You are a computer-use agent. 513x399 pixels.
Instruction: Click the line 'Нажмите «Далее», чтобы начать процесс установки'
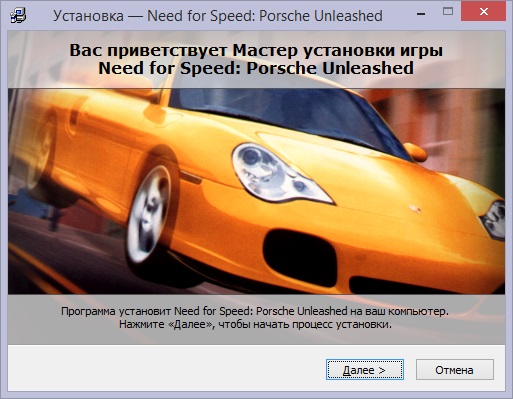pyautogui.click(x=255, y=324)
